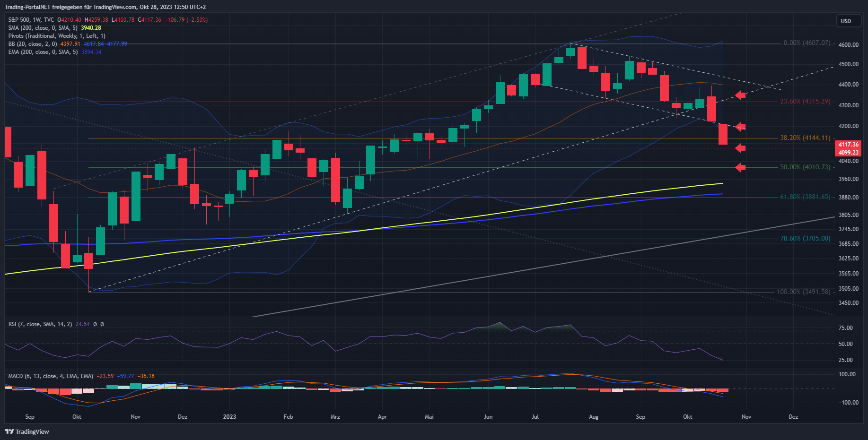Click the EMA 200 indicator legend
The width and height of the screenshot is (868, 440).
[43, 52]
